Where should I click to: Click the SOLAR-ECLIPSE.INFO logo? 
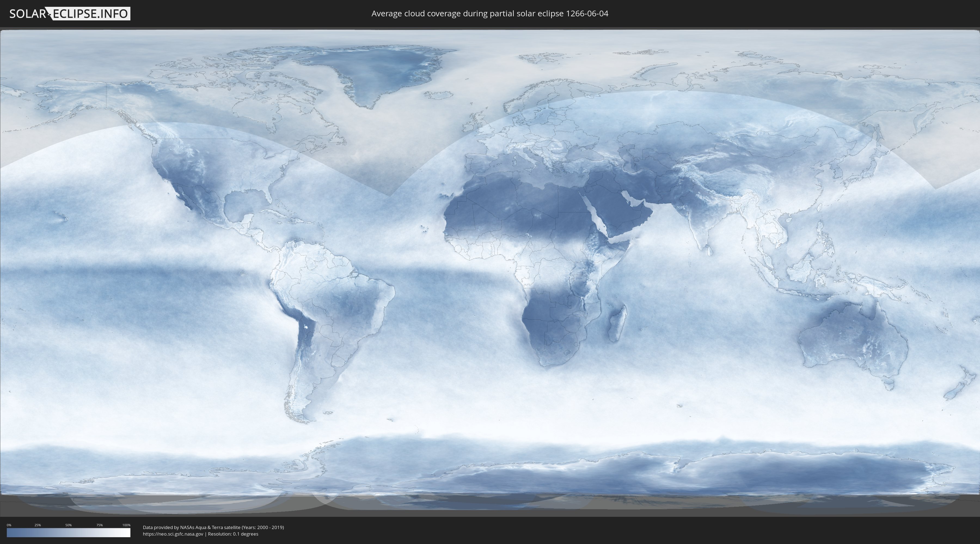coord(70,14)
